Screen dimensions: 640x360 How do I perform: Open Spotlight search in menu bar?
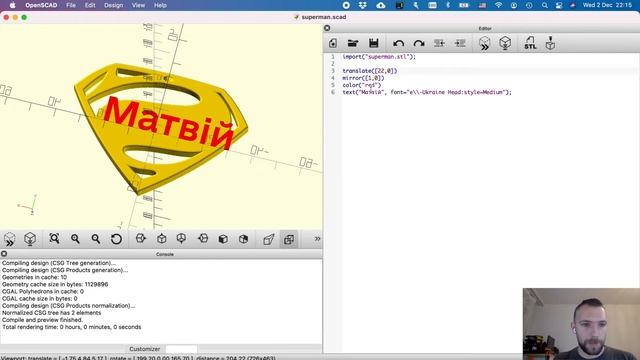click(544, 5)
